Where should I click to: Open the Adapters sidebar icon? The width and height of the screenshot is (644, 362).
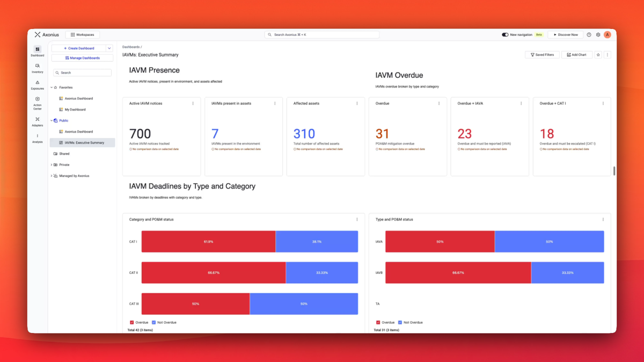(37, 121)
